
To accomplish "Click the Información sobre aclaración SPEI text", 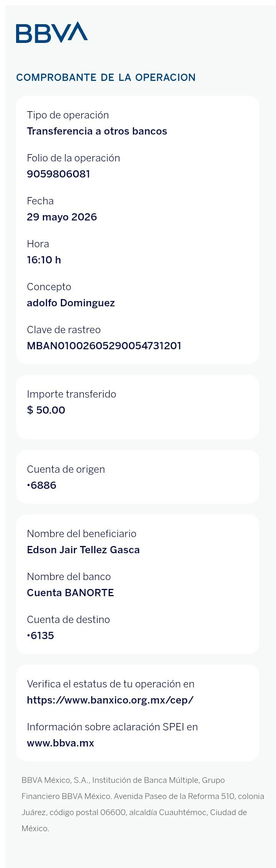I will coord(112,727).
